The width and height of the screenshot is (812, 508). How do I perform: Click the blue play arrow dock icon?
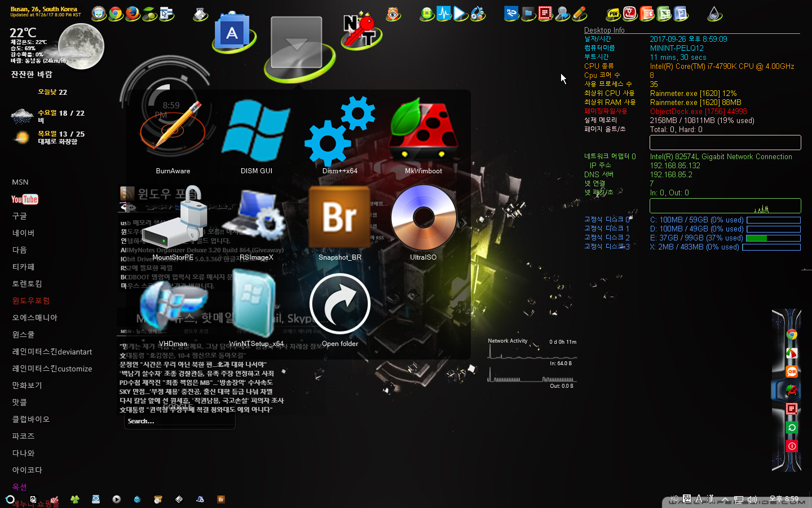click(461, 13)
